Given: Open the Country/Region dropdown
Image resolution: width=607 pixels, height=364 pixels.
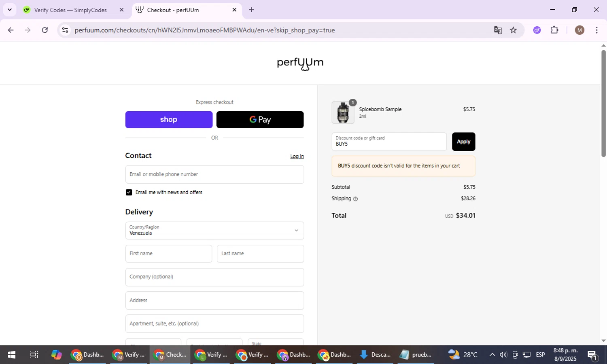Looking at the screenshot, I should 214,231.
